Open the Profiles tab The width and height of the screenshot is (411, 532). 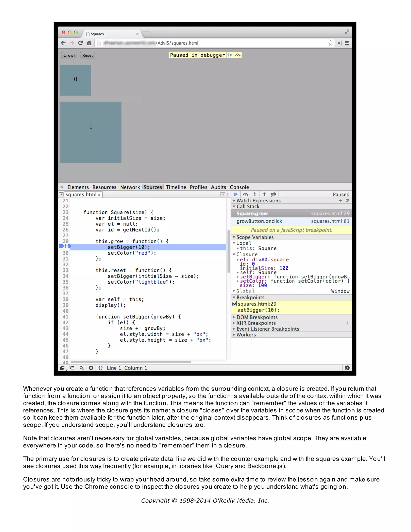point(198,187)
